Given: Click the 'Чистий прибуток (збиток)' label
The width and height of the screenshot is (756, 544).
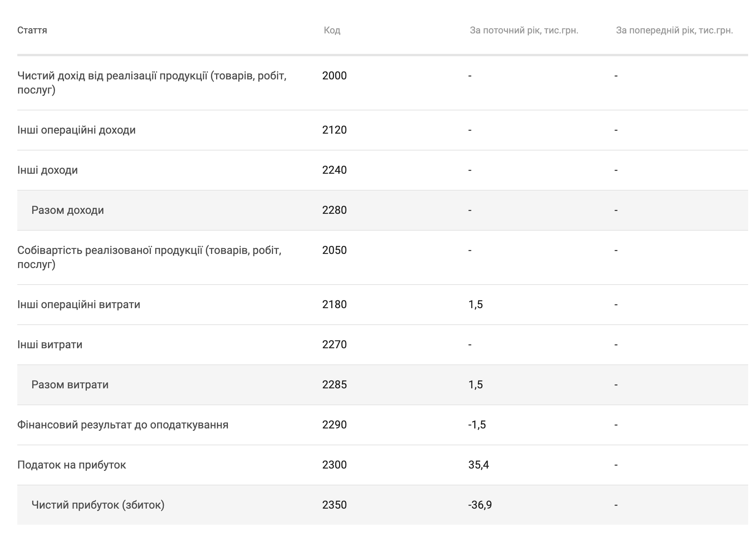Looking at the screenshot, I should (98, 505).
